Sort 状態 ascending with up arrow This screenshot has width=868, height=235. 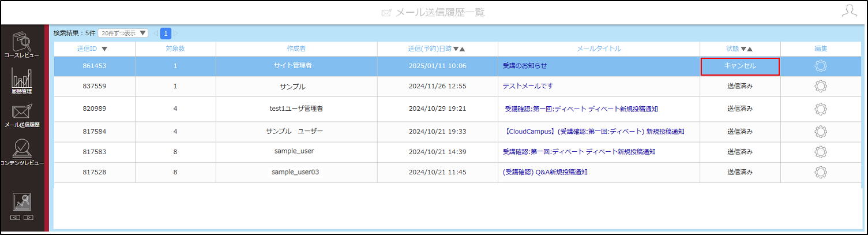(x=750, y=49)
